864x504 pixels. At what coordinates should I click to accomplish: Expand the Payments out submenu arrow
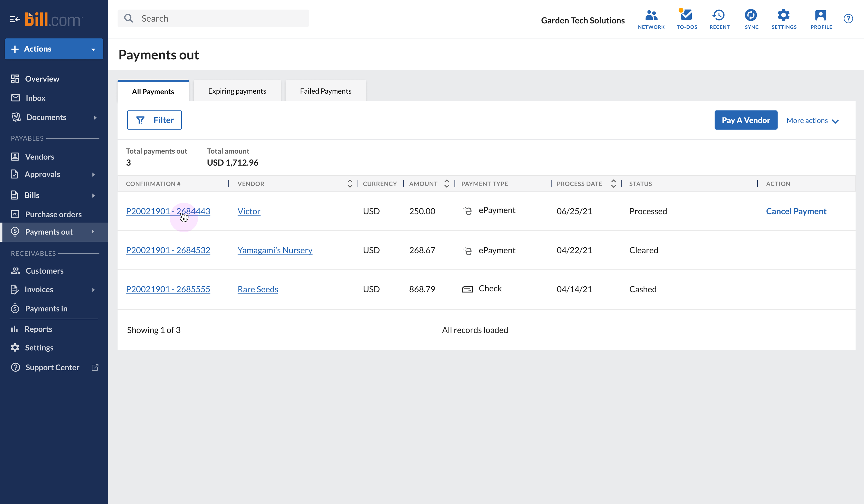coord(92,232)
